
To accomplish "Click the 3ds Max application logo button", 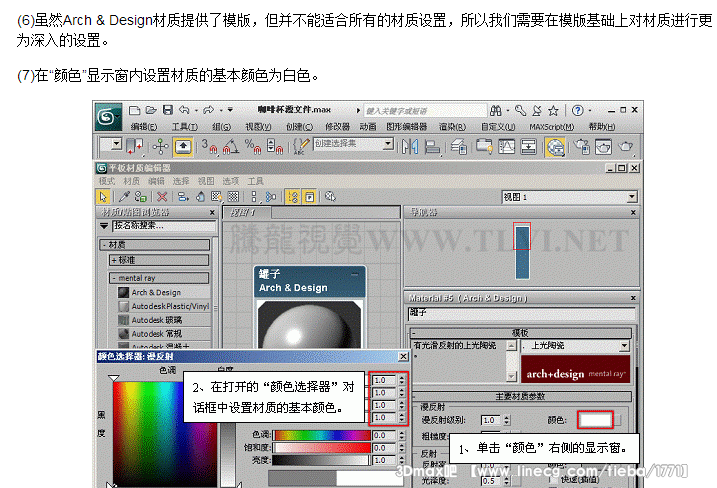I will [x=108, y=117].
